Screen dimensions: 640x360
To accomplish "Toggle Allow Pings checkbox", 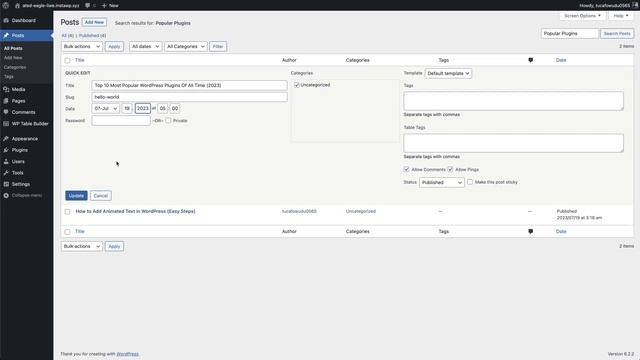I will coord(450,169).
